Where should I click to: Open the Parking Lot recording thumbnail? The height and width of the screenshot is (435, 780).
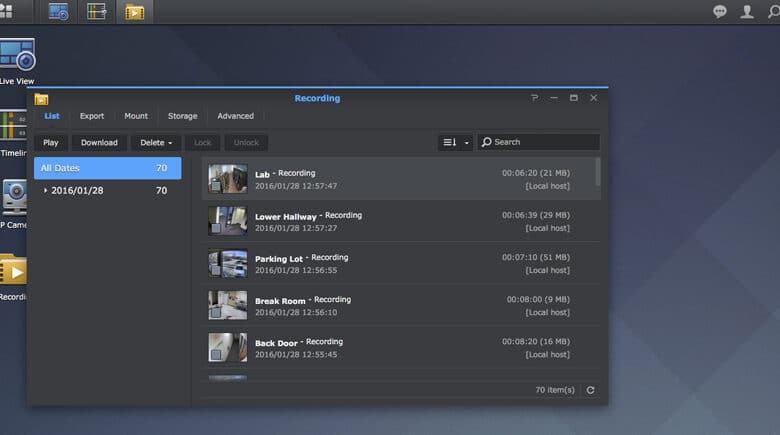pos(228,263)
